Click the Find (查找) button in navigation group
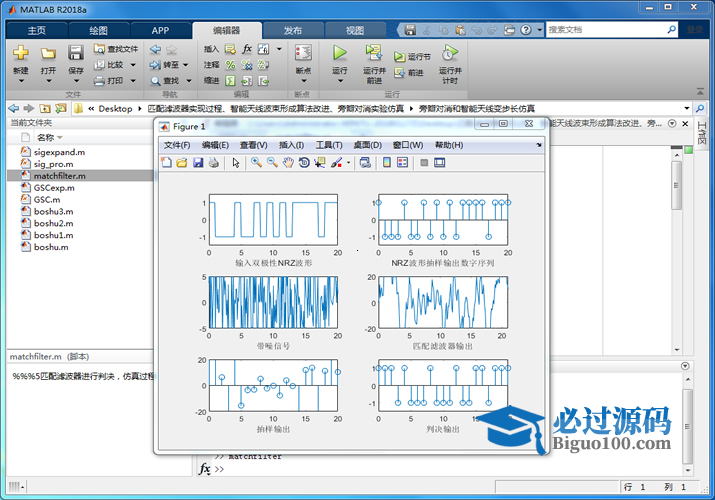The width and height of the screenshot is (715, 500). pyautogui.click(x=165, y=81)
